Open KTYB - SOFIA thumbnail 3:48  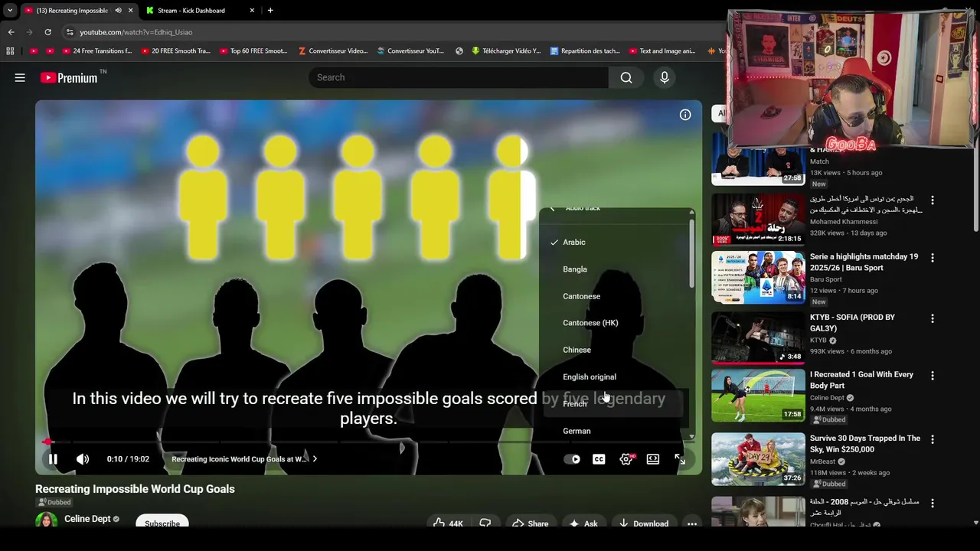click(758, 338)
